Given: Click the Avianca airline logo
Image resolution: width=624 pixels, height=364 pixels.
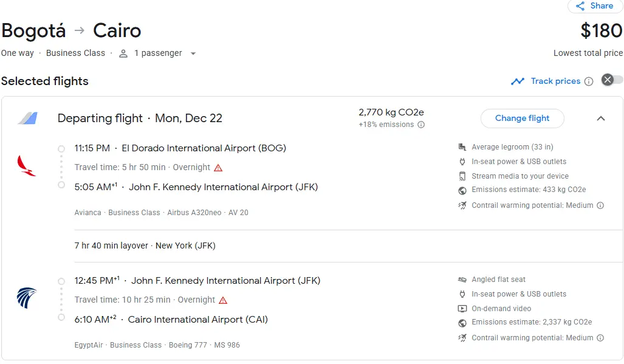Looking at the screenshot, I should tap(27, 165).
